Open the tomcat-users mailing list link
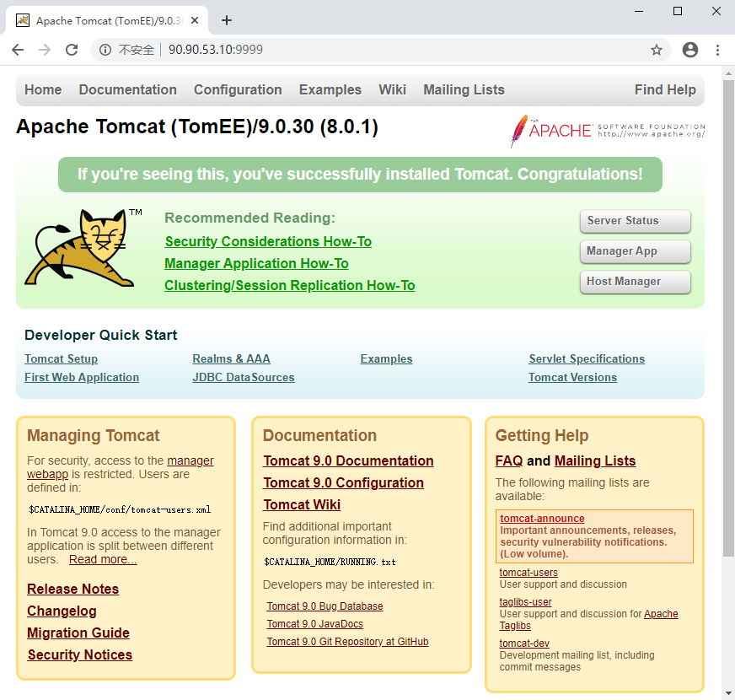Viewport: 735px width, 700px height. (528, 573)
